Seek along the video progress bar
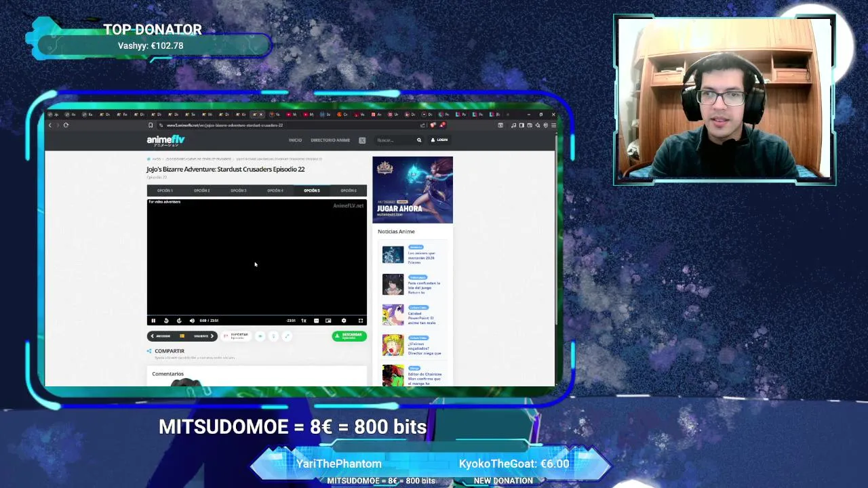868x488 pixels. (x=256, y=316)
